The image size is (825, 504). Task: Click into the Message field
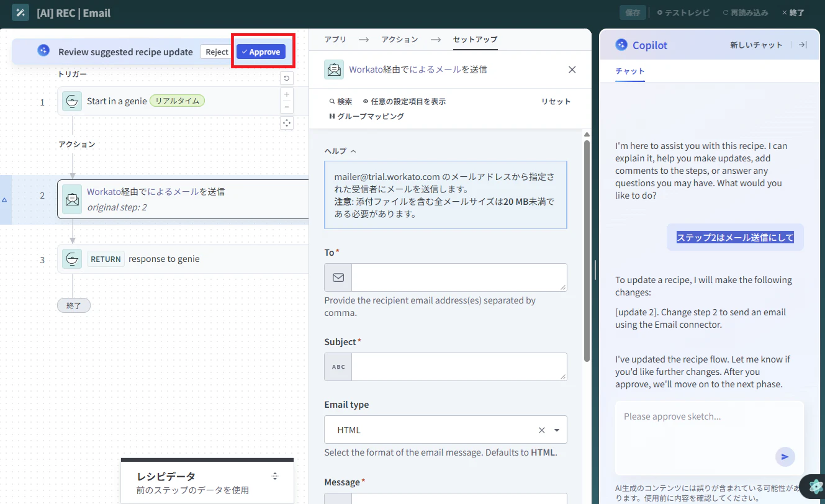pos(459,498)
